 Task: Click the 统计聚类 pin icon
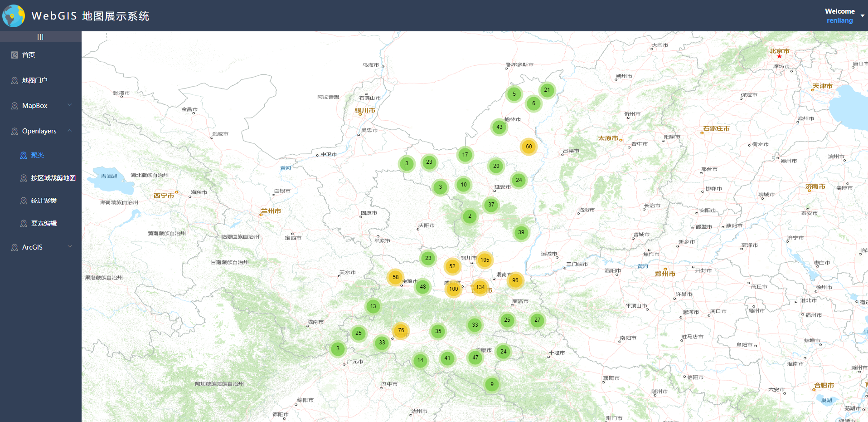[x=24, y=201]
